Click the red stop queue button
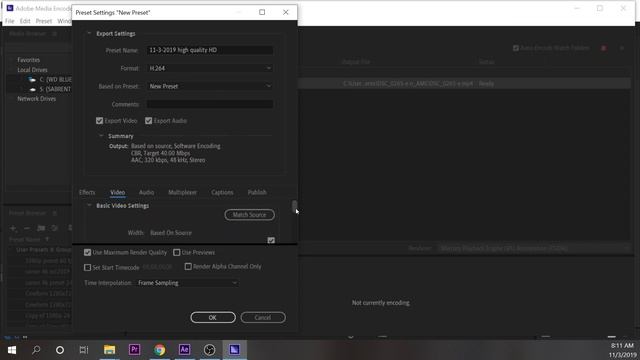 pyautogui.click(x=604, y=48)
